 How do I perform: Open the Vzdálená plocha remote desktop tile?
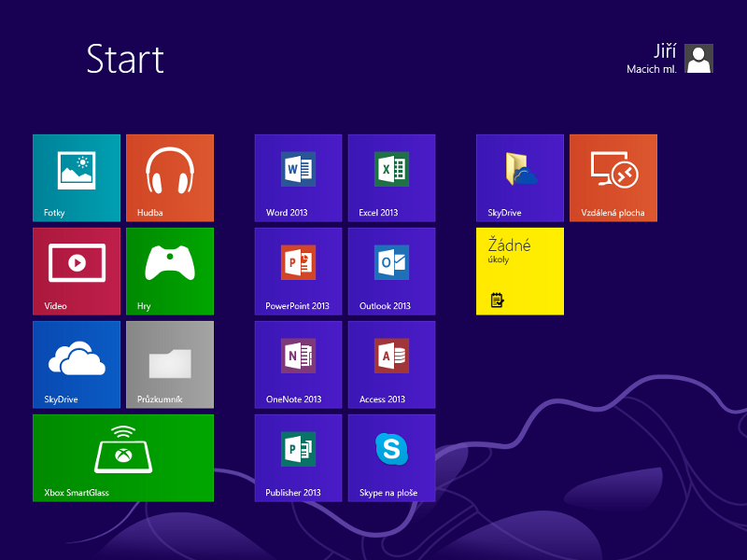[613, 177]
